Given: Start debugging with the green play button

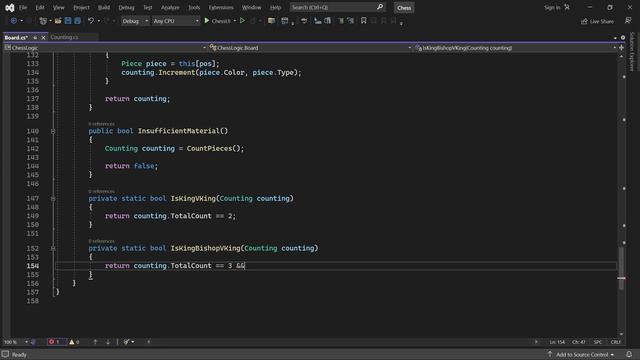Looking at the screenshot, I should (207, 20).
